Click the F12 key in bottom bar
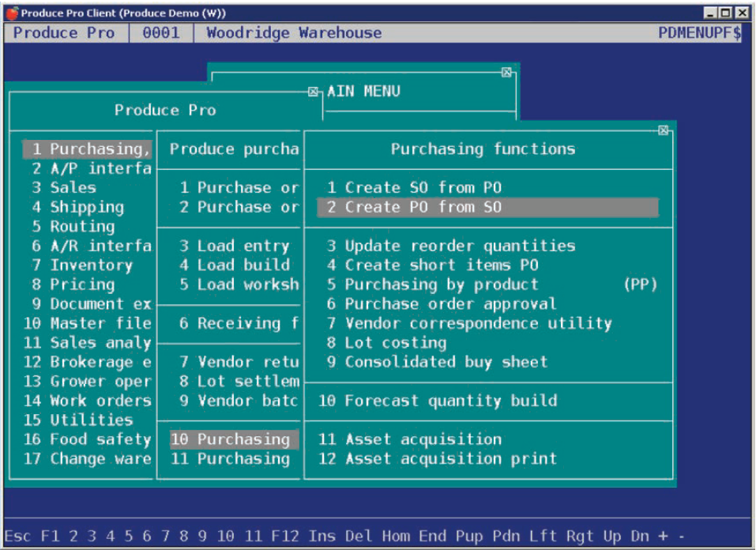Image resolution: width=756 pixels, height=550 pixels. [x=285, y=536]
